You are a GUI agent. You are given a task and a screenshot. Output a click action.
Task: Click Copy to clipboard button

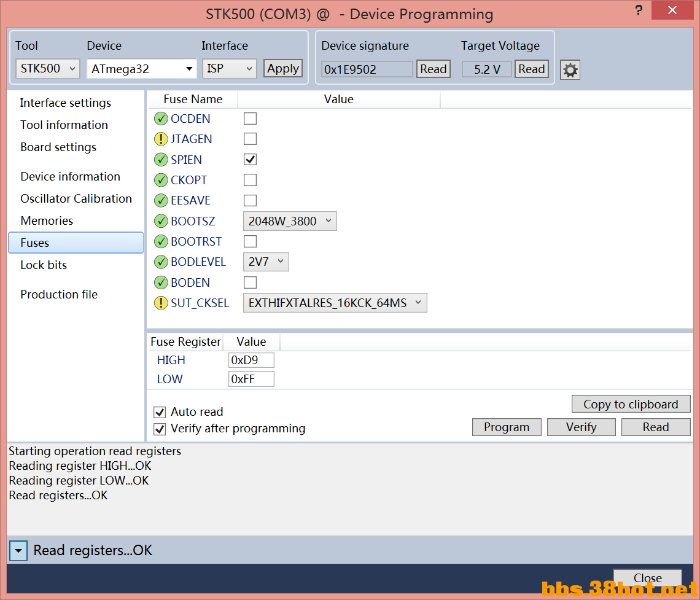tap(631, 405)
